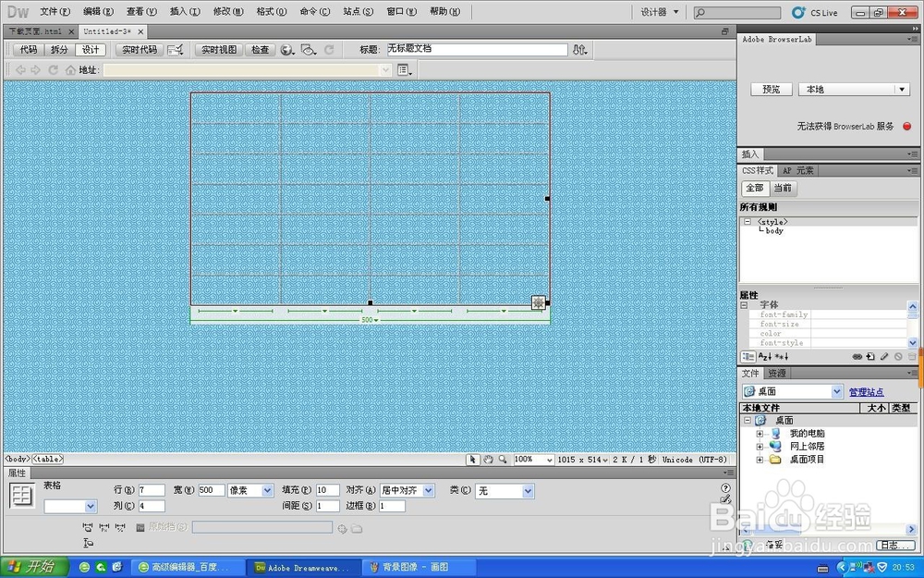This screenshot has width=924, height=578.
Task: Click the show category view icon in CSS panel
Action: tap(748, 357)
